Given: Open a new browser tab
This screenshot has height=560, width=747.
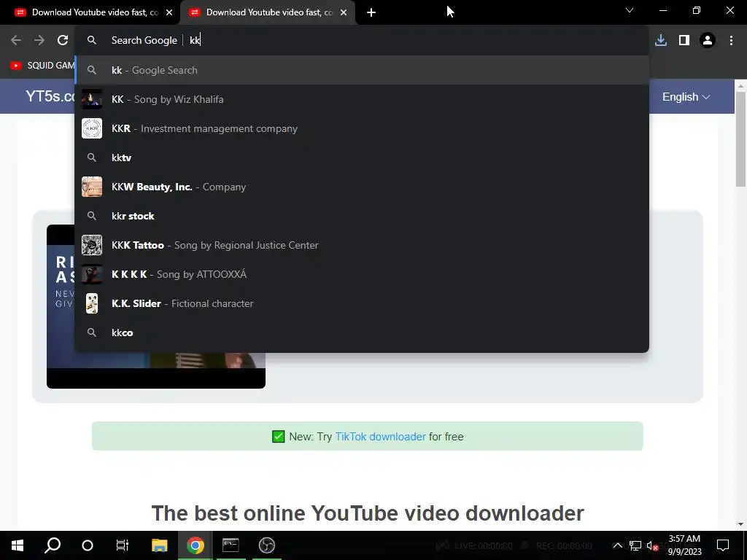Looking at the screenshot, I should tap(371, 12).
